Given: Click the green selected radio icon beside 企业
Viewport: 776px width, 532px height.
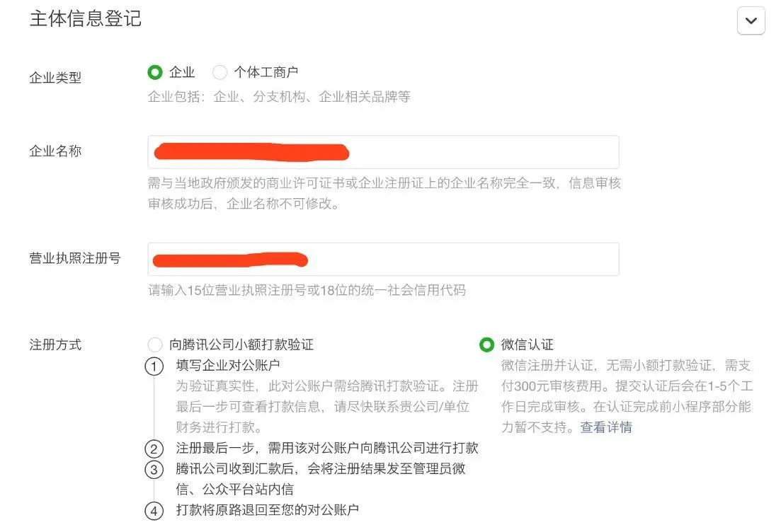Looking at the screenshot, I should [x=156, y=71].
